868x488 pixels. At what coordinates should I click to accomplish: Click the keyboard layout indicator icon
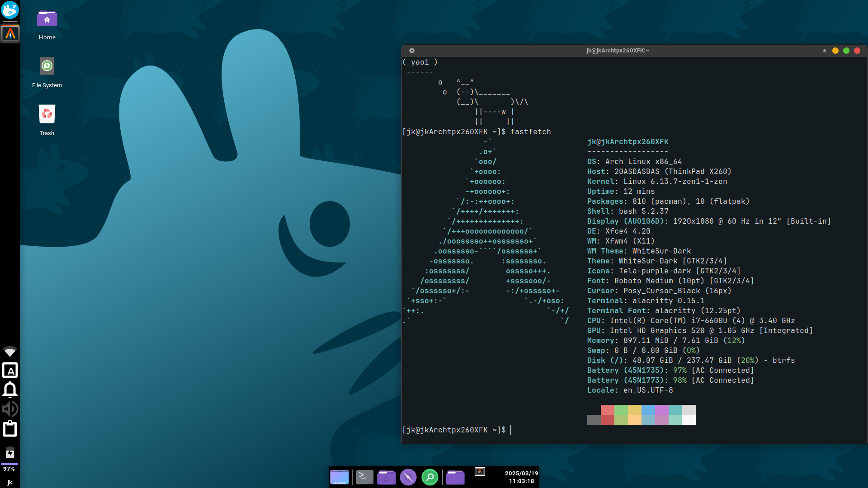point(10,371)
